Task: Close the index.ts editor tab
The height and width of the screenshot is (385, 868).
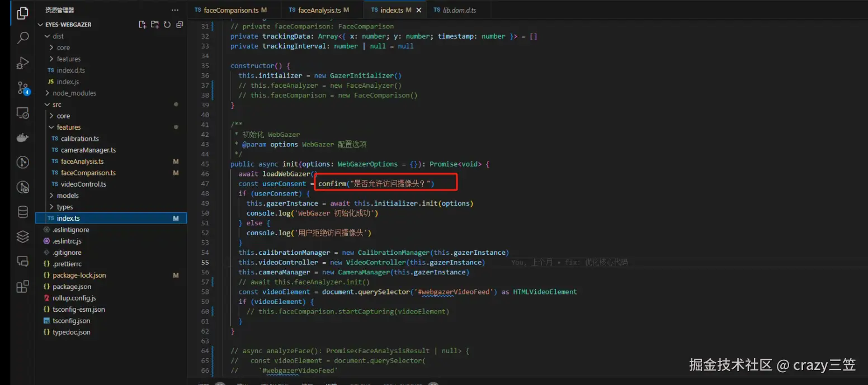Action: click(x=419, y=10)
